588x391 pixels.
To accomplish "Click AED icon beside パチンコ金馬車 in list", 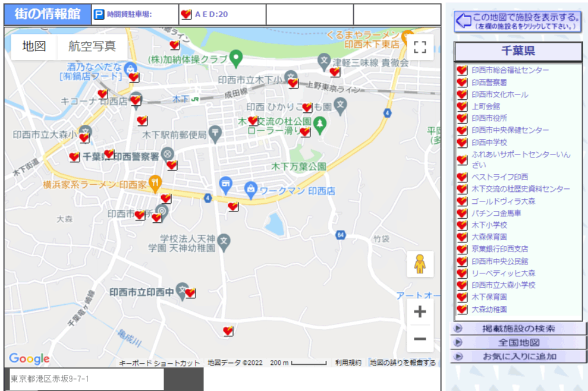I will tap(462, 213).
